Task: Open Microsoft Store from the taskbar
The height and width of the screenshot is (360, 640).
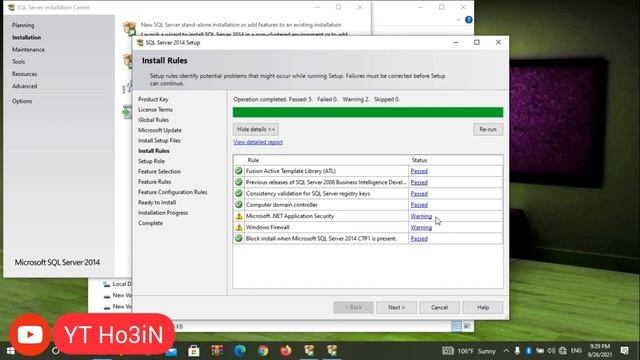Action: pos(194,351)
